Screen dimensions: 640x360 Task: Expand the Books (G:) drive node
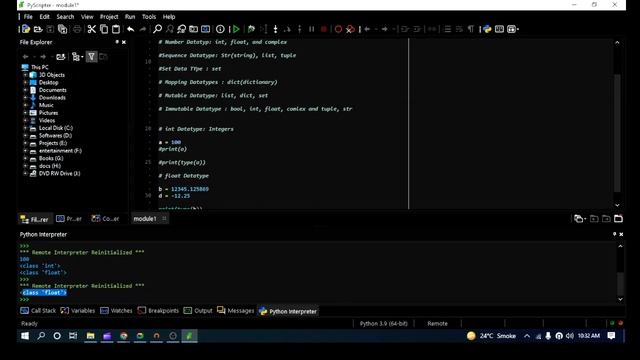(x=25, y=158)
